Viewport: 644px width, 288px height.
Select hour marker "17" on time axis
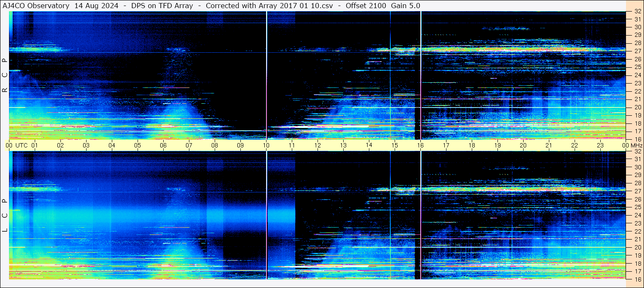click(x=446, y=145)
